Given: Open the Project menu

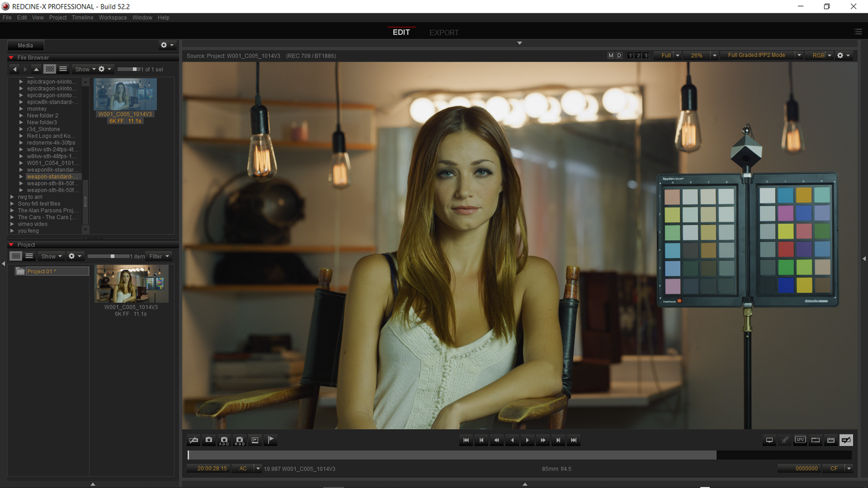Looking at the screenshot, I should [58, 18].
